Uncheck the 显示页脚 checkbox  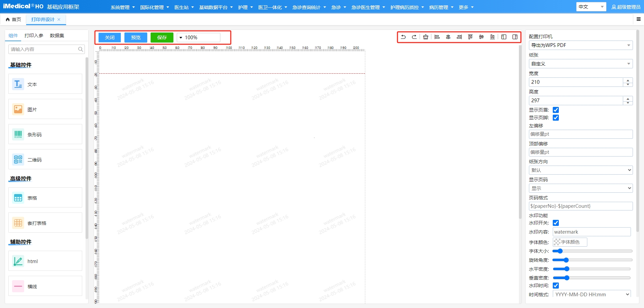556,118
